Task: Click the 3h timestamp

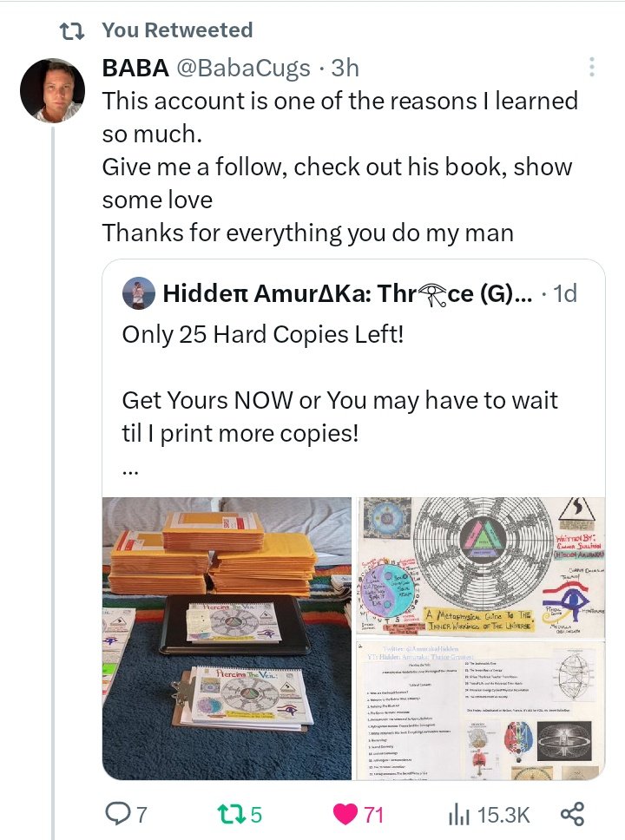Action: [x=345, y=68]
